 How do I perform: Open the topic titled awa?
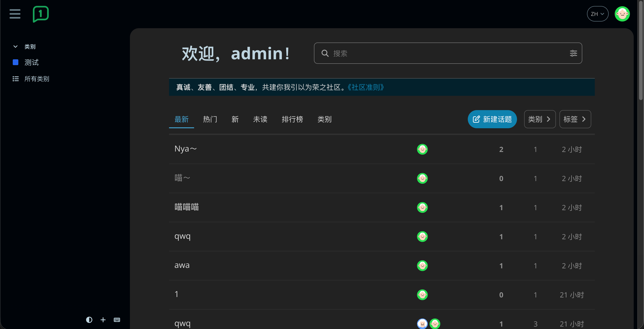(x=182, y=265)
